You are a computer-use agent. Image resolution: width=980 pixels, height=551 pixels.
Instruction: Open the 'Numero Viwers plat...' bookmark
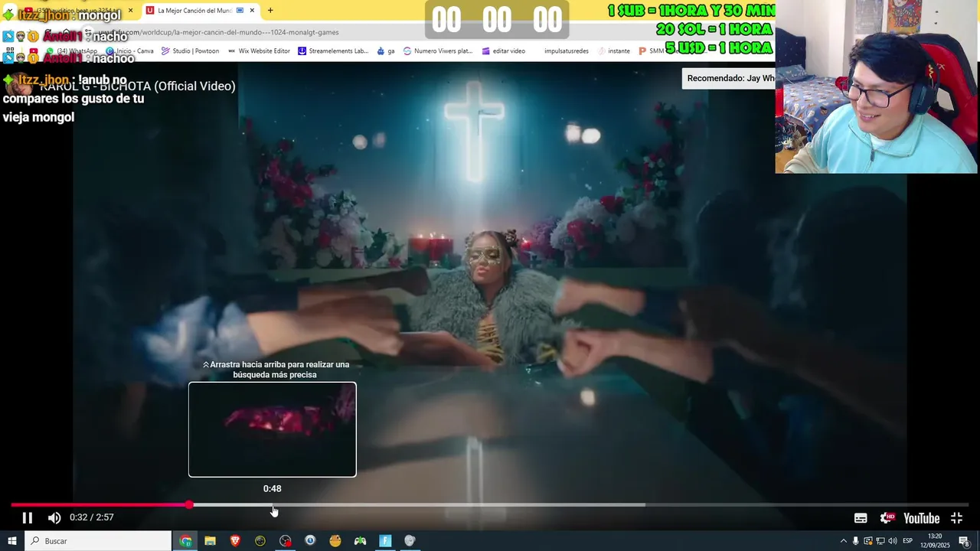[438, 51]
